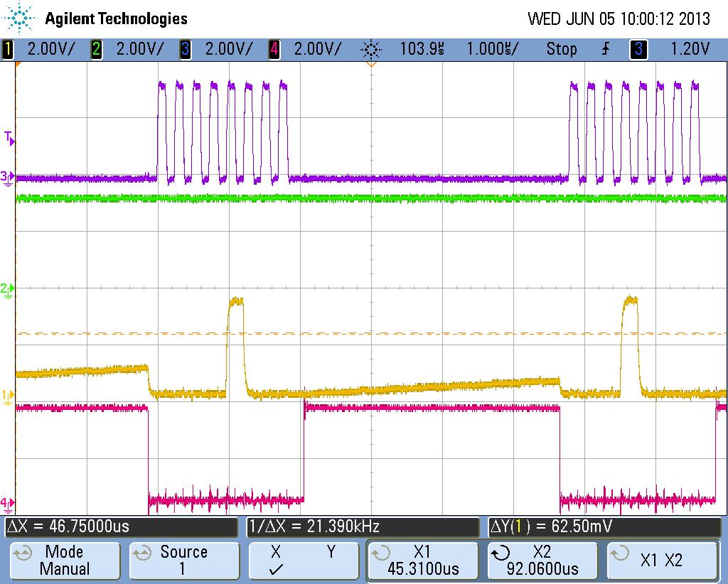Click the channel 3 trigger source icon
The width and height of the screenshot is (728, 584).
[x=638, y=49]
